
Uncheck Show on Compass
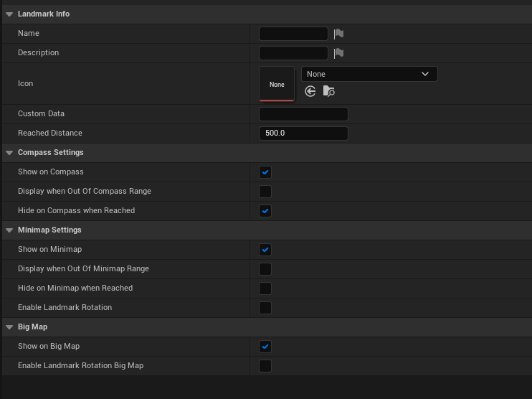[265, 172]
